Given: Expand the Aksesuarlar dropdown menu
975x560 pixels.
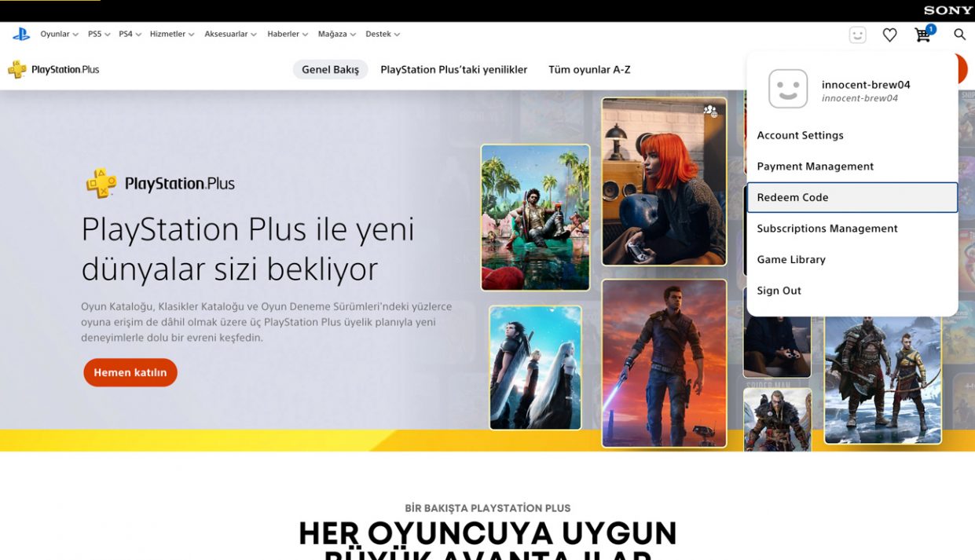Looking at the screenshot, I should [230, 35].
